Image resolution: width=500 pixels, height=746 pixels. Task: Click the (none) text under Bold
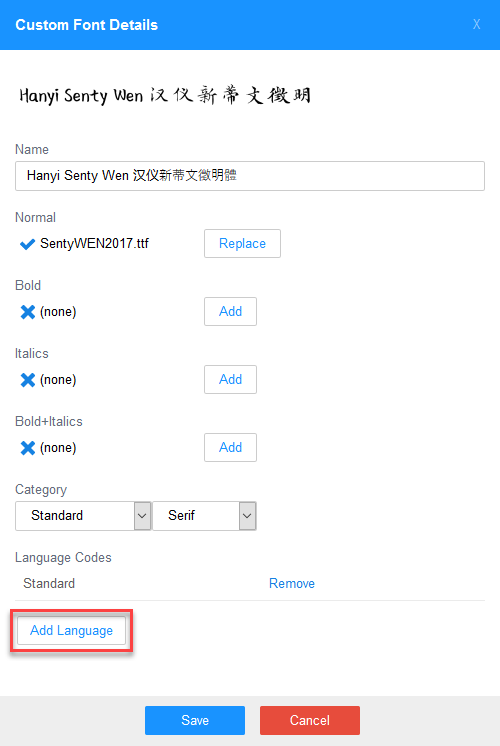coord(58,312)
